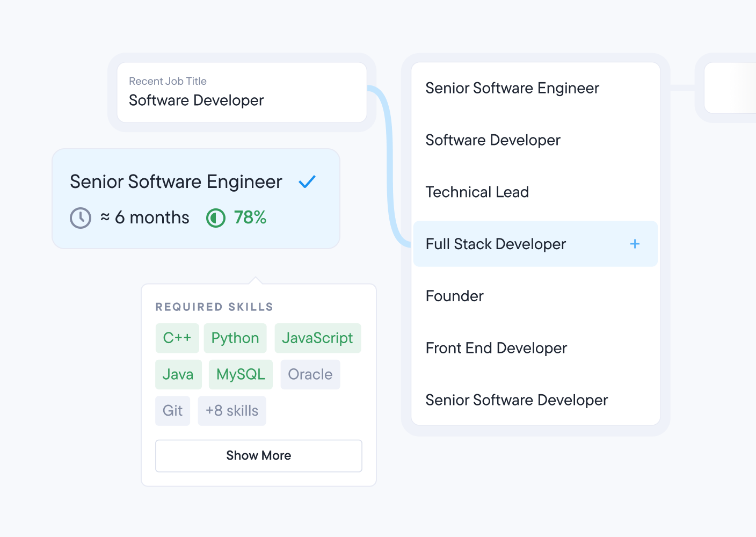This screenshot has height=537, width=756.
Task: Click the blue checkmark beside Senior Software Engineer
Action: tap(307, 182)
